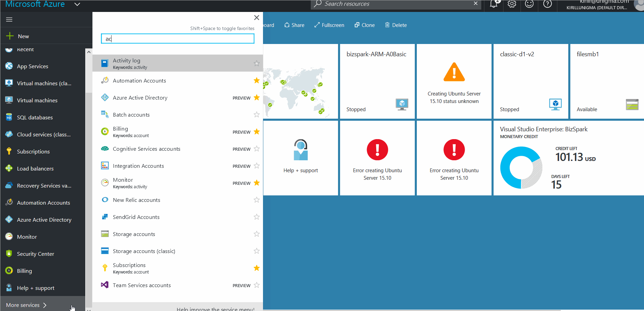
Task: Click the App Services sidebar icon
Action: pyautogui.click(x=9, y=66)
